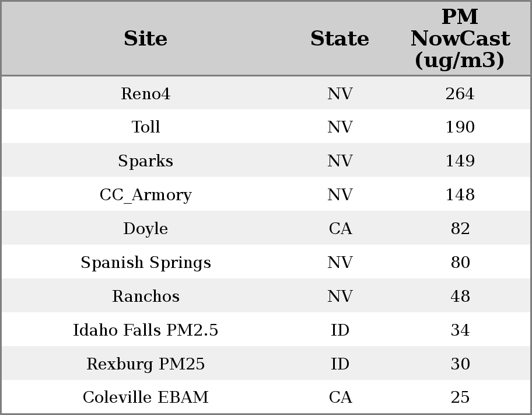Select the Ranchos site cell
The height and width of the screenshot is (415, 532).
coord(145,297)
